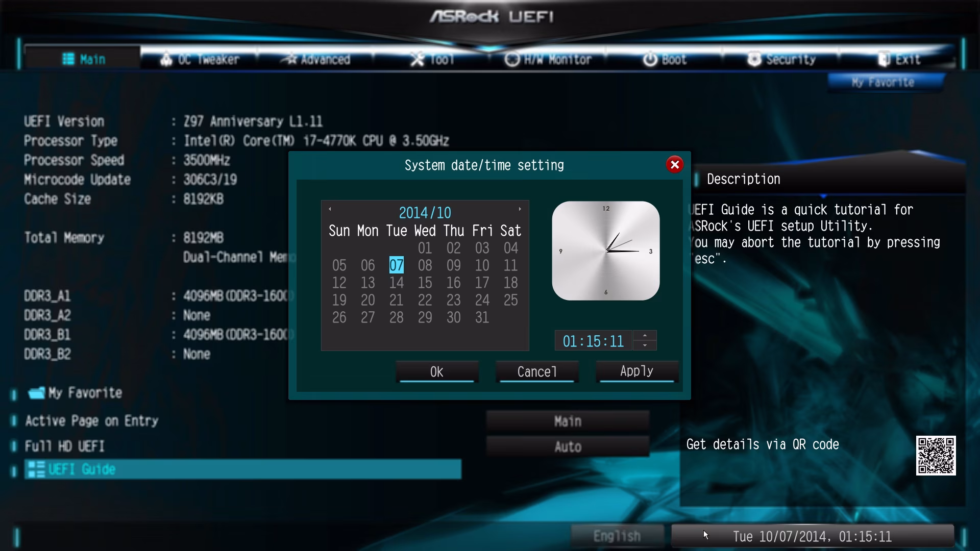Click the Tool wrench icon

coord(417,59)
